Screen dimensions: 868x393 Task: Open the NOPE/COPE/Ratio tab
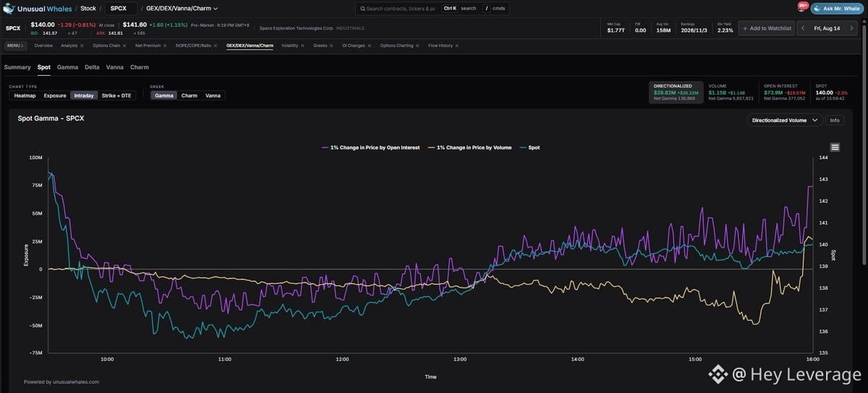click(x=193, y=46)
